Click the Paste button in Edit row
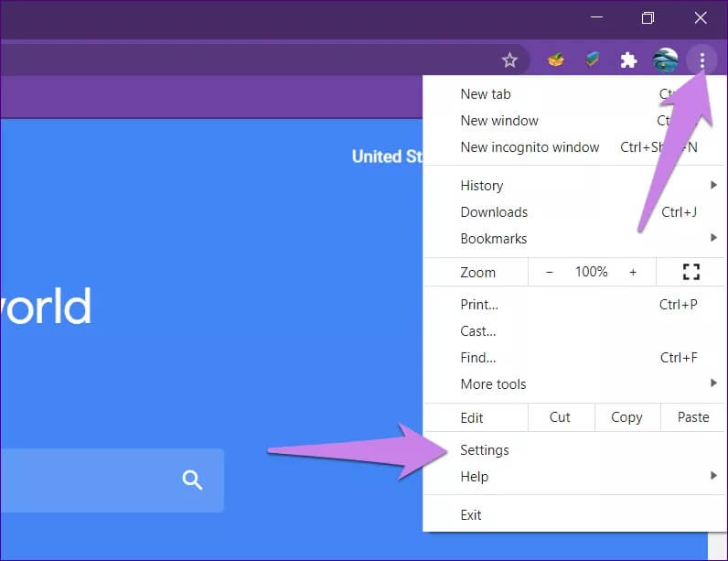The height and width of the screenshot is (561, 728). [x=693, y=417]
